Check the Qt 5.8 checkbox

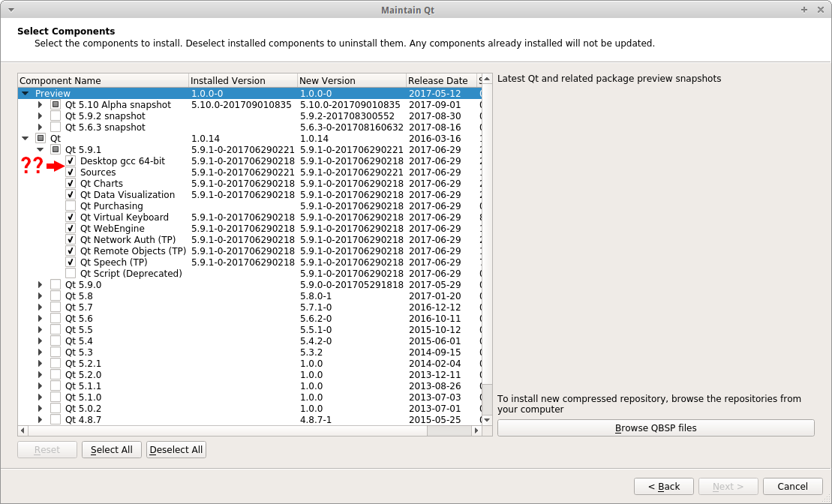tap(56, 296)
